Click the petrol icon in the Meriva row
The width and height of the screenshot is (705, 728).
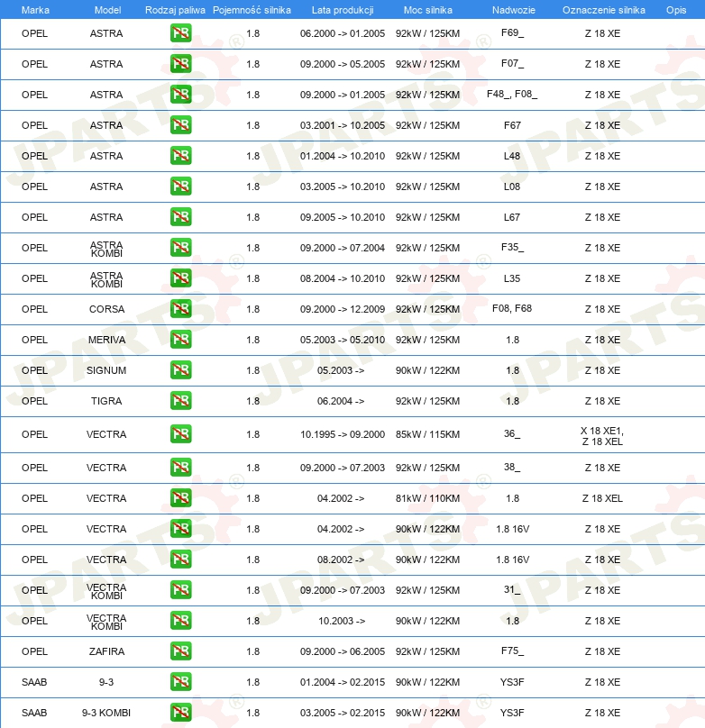pyautogui.click(x=180, y=340)
